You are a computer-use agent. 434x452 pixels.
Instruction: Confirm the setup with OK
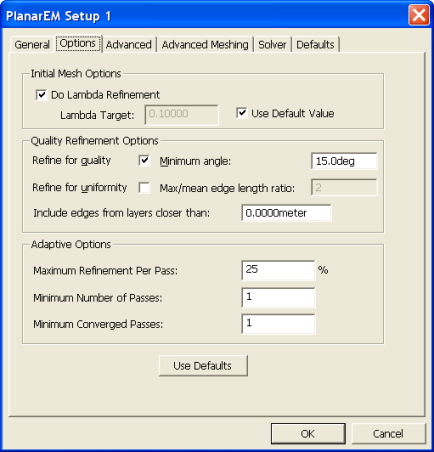click(x=308, y=434)
